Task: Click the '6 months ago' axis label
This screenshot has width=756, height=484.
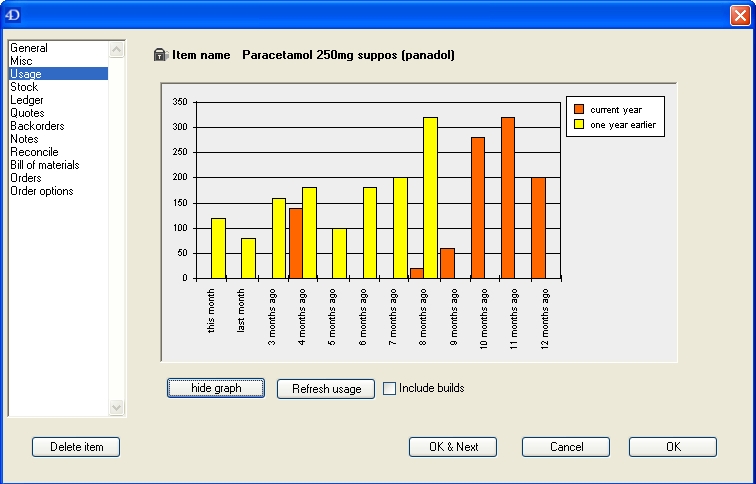Action: [x=363, y=317]
